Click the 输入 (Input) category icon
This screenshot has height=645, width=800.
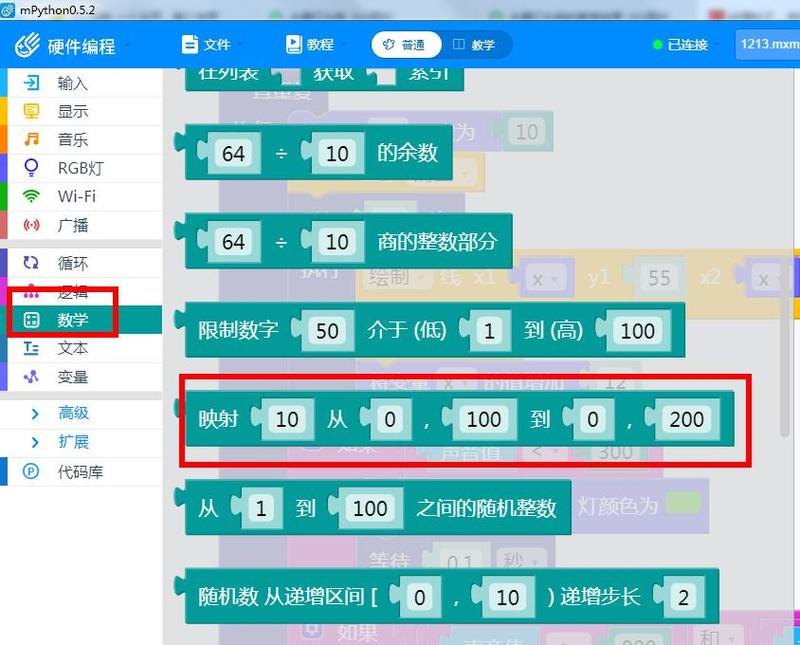coord(32,83)
